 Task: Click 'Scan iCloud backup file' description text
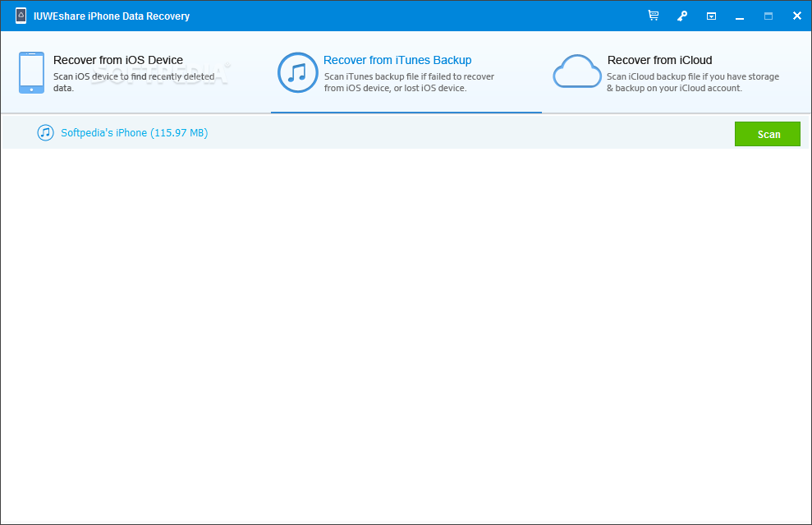(x=693, y=82)
